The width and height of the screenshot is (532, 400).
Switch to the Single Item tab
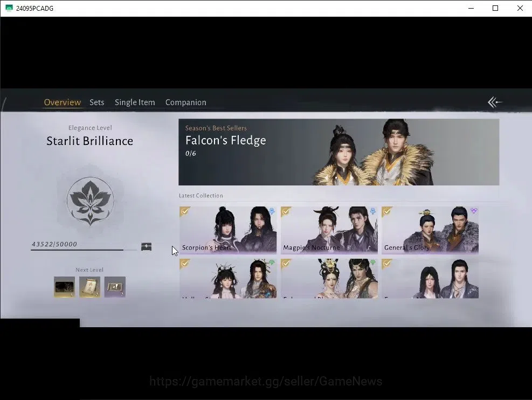click(135, 102)
